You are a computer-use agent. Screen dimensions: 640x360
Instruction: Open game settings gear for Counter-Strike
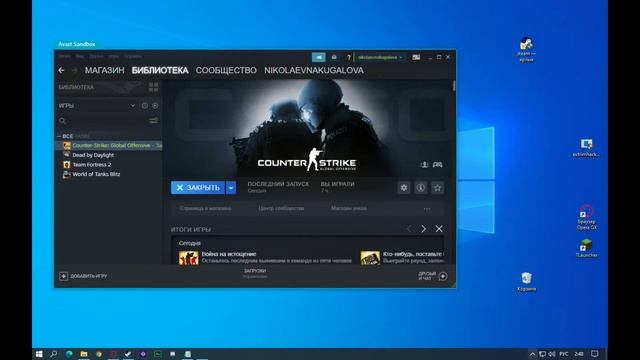[404, 188]
